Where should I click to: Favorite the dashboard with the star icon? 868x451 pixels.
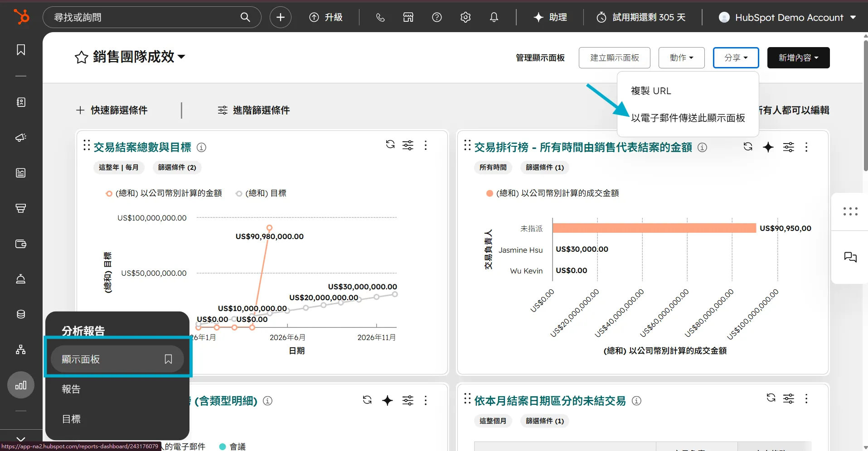click(81, 58)
